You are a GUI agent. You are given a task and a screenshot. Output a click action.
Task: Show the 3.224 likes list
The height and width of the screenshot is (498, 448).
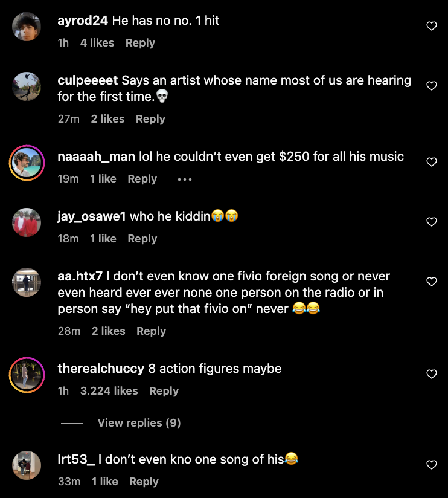click(x=109, y=391)
